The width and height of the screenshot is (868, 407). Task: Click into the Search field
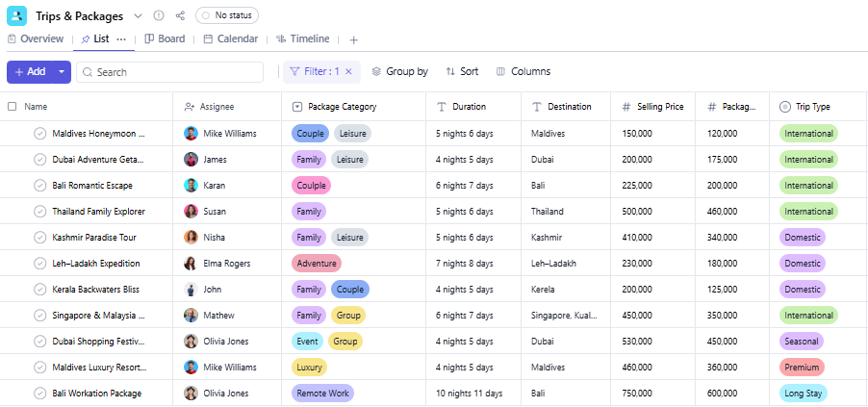click(173, 72)
